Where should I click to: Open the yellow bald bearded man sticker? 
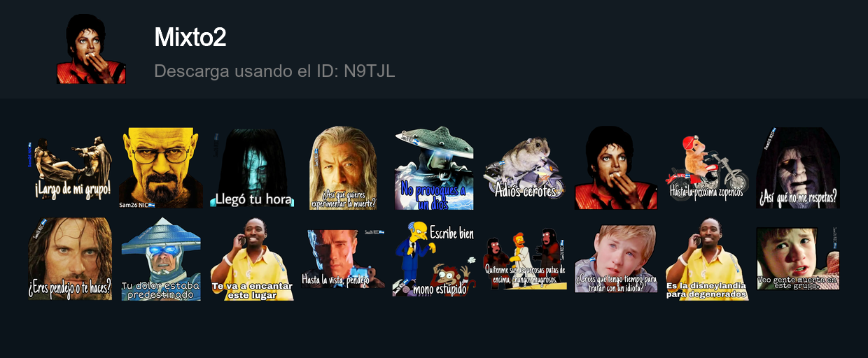click(161, 168)
